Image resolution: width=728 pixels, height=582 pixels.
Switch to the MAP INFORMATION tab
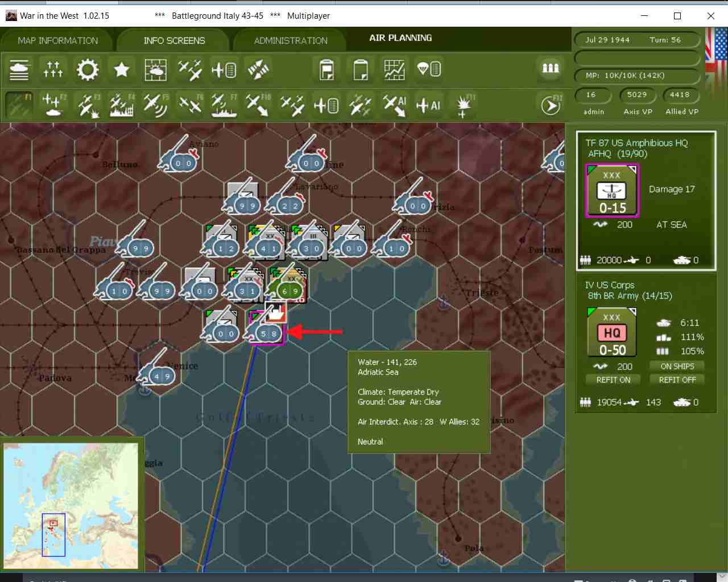pos(57,41)
